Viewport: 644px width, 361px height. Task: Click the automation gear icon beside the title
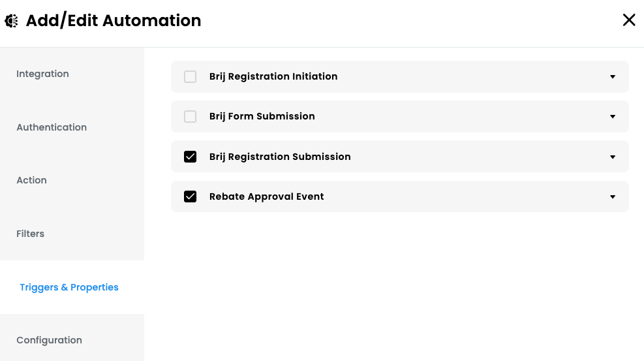coord(12,20)
